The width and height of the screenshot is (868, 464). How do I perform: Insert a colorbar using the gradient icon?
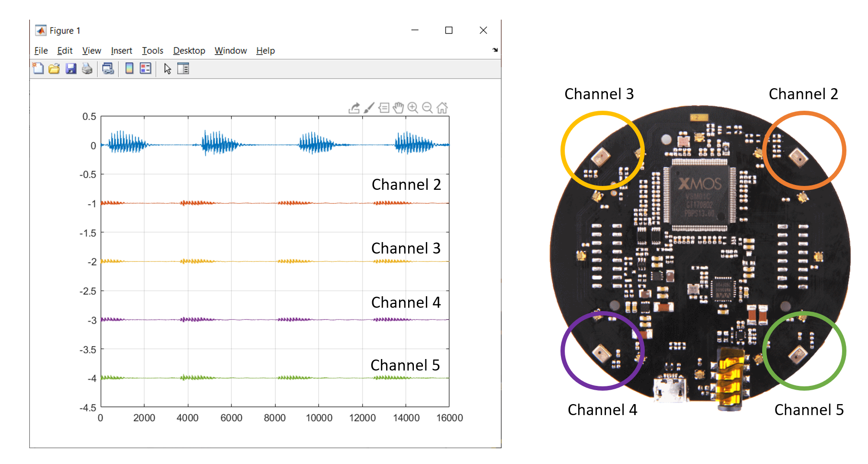(x=129, y=69)
